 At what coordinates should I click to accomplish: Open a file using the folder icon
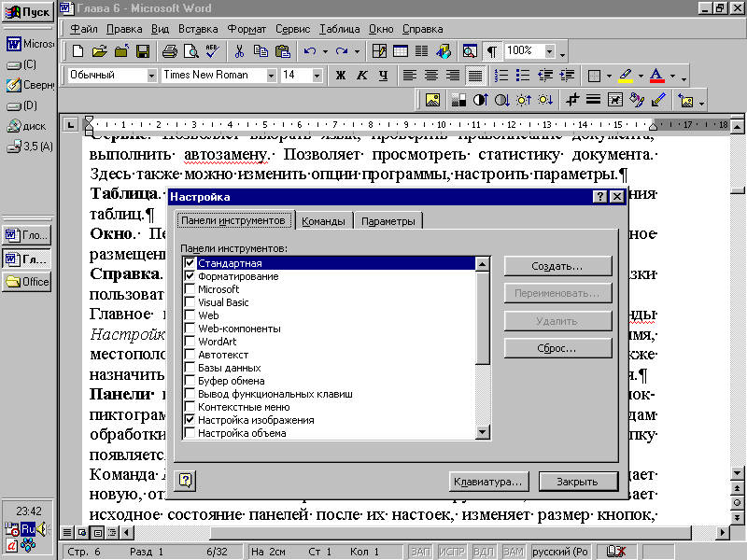[100, 51]
